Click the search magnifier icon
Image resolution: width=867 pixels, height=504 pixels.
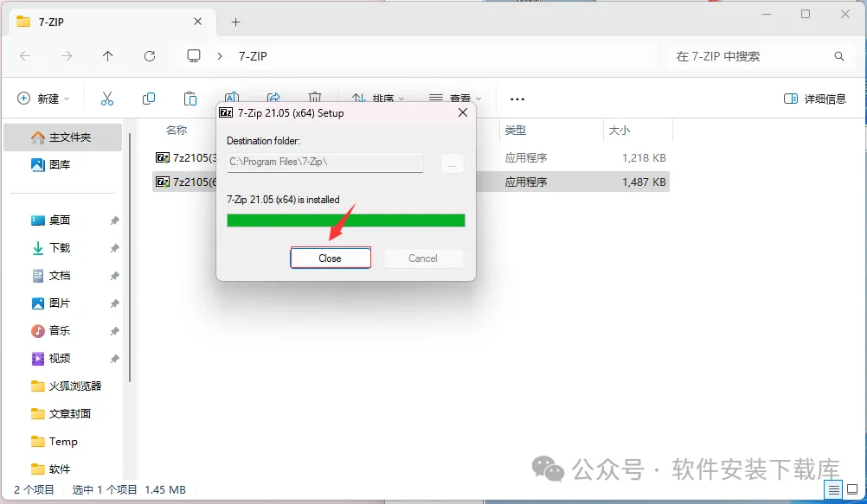[x=838, y=56]
